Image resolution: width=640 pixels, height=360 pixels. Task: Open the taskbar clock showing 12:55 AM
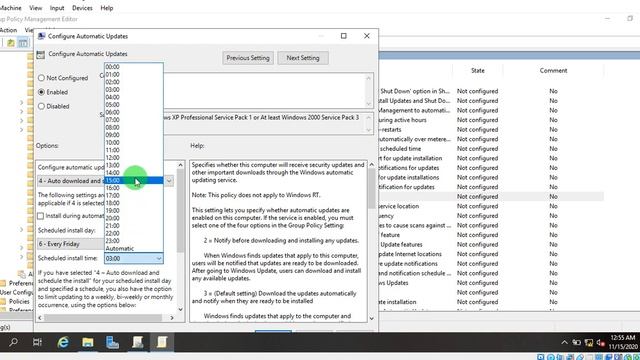pos(623,342)
